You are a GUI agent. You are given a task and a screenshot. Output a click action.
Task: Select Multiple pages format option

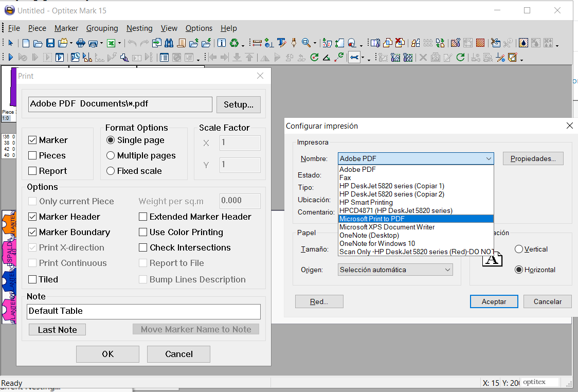click(110, 156)
